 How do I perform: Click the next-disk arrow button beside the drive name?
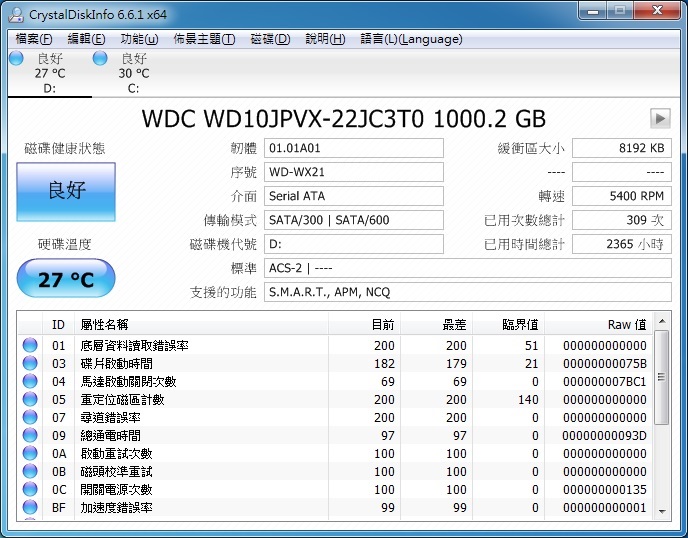click(660, 118)
